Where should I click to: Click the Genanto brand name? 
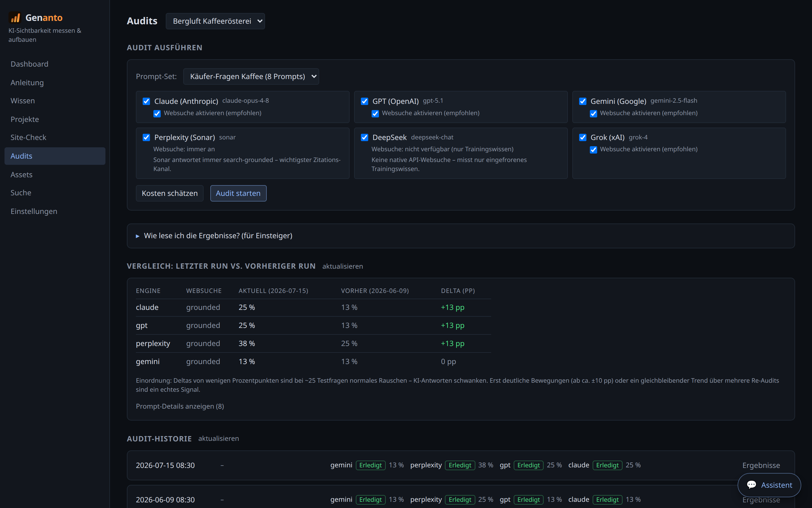(x=44, y=17)
